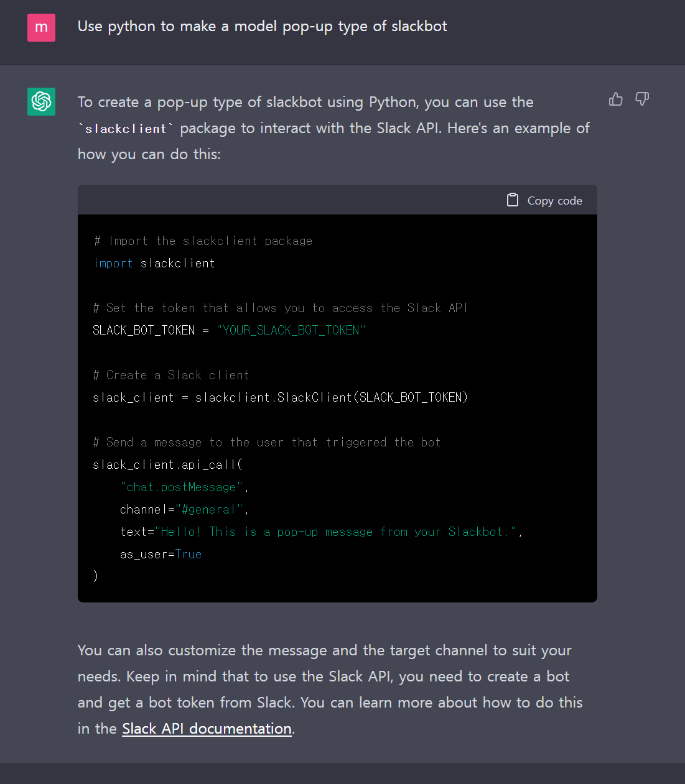The height and width of the screenshot is (784, 685).
Task: Click the slackclient.SlackClient constructor line
Action: click(x=280, y=397)
